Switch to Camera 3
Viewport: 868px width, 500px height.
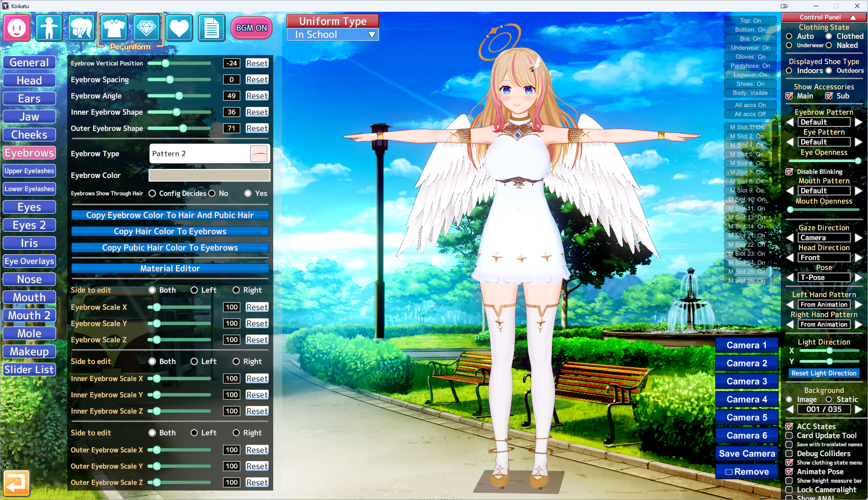747,381
